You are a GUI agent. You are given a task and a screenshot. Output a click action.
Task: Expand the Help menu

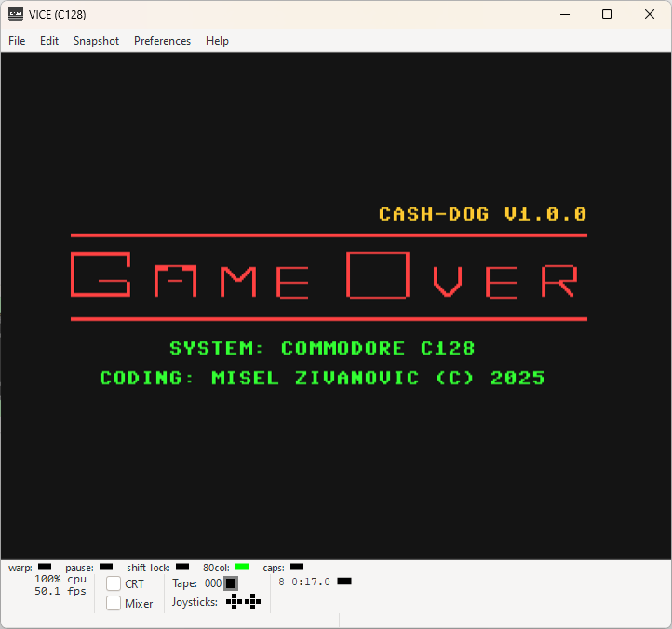click(217, 41)
